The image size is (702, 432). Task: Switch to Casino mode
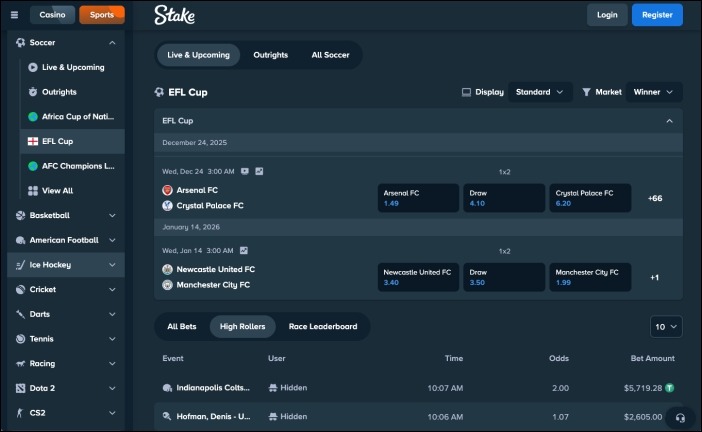(52, 15)
